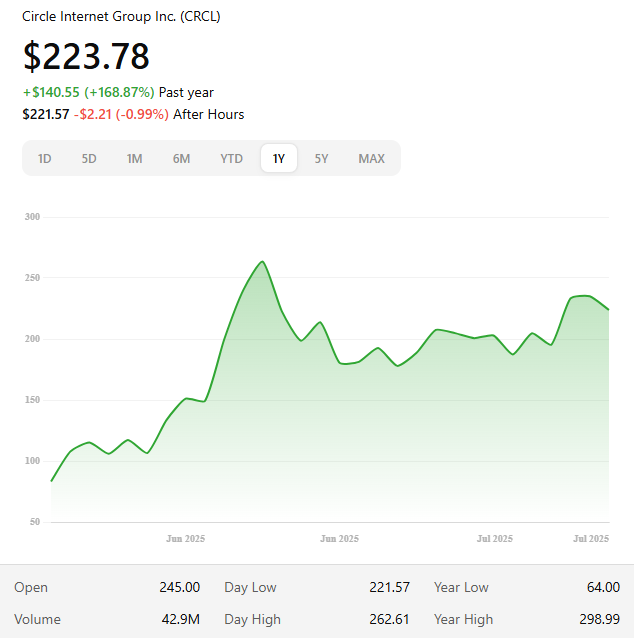Click the Day Low value 221.57
This screenshot has height=638, width=634.
pos(389,587)
